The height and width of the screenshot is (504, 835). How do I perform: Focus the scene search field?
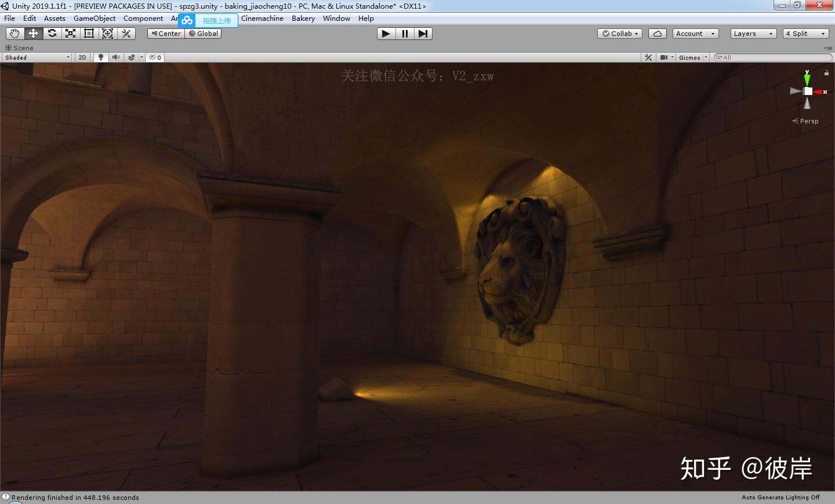(x=773, y=57)
